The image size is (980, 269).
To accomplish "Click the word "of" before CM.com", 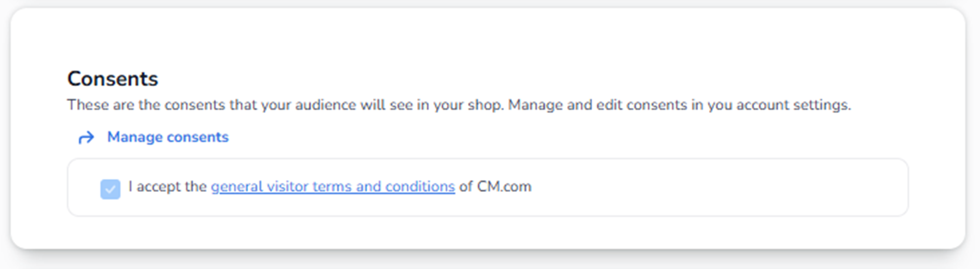I will click(x=465, y=187).
